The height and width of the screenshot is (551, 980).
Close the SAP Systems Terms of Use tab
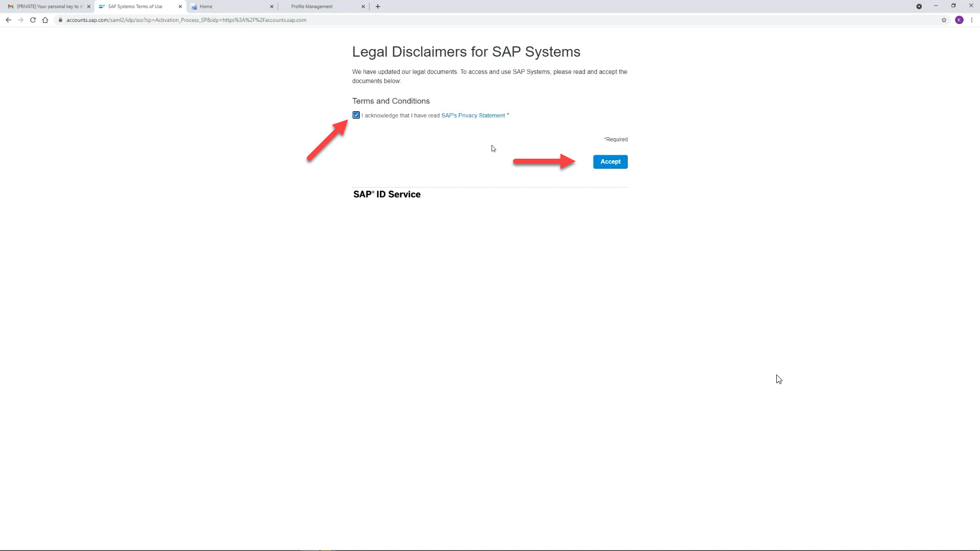click(x=180, y=7)
